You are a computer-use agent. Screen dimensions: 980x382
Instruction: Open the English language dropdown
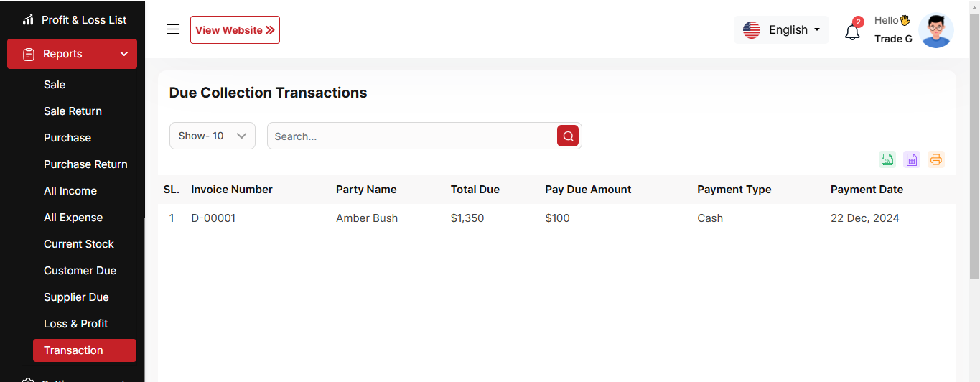click(781, 30)
